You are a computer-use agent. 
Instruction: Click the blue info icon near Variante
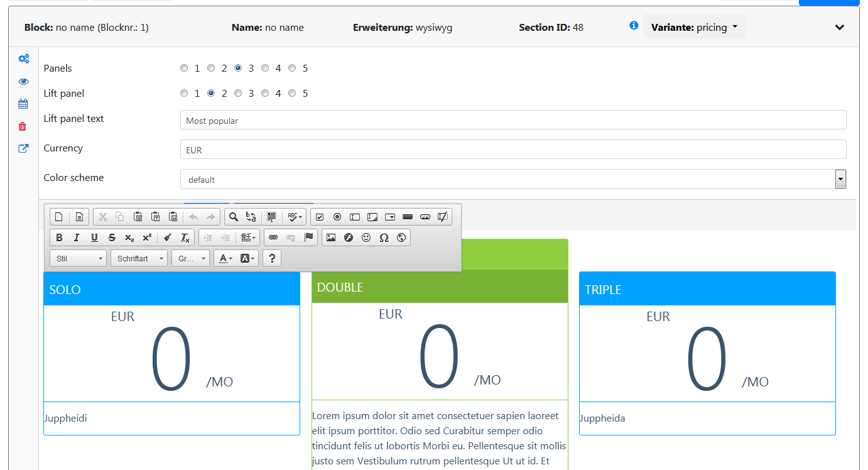click(634, 25)
